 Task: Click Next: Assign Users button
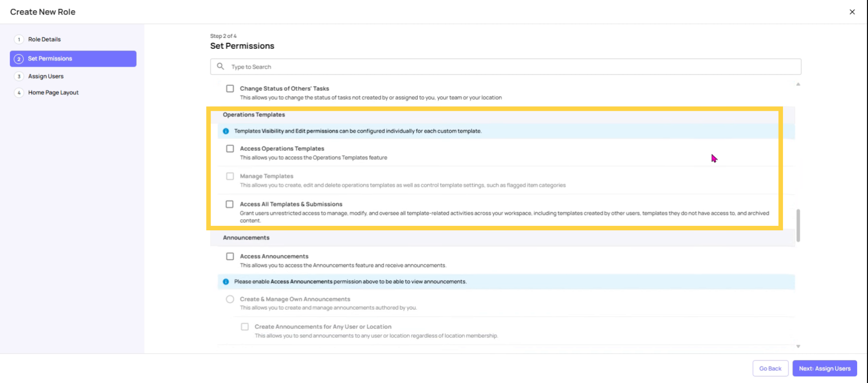tap(825, 369)
